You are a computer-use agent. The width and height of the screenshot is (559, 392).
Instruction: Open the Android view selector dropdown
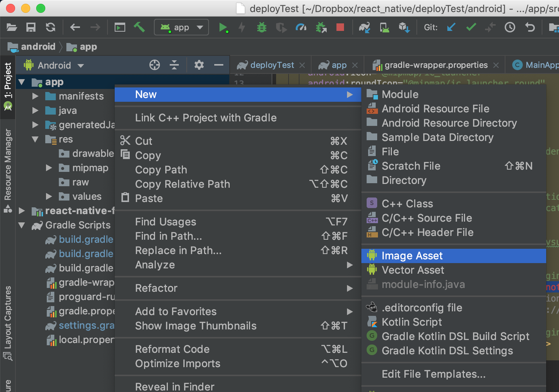point(54,65)
